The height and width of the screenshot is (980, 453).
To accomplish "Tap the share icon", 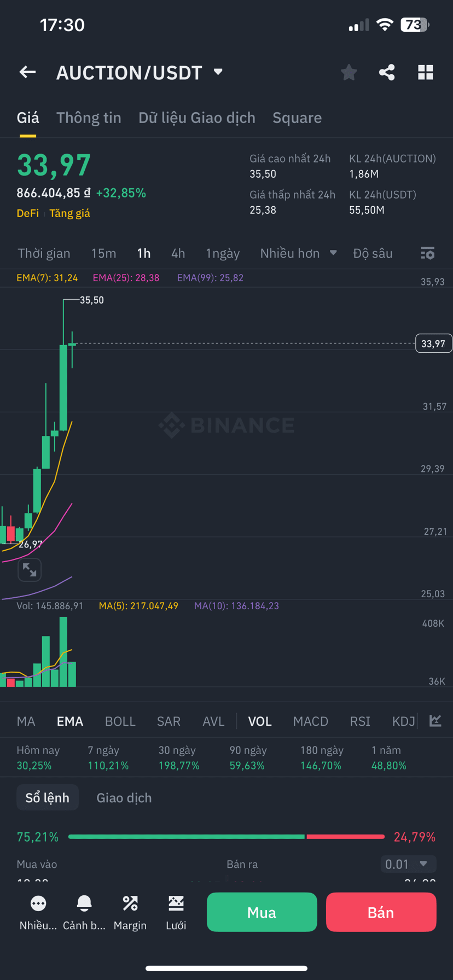I will coord(387,72).
